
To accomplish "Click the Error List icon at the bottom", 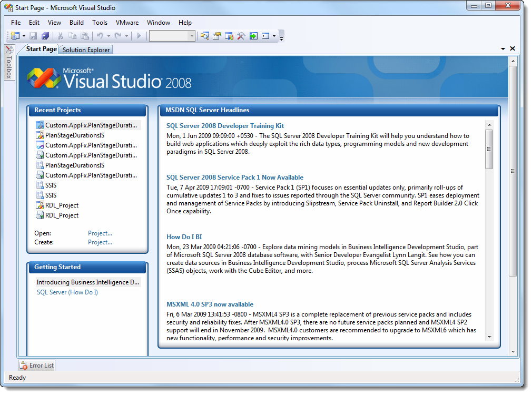I will [24, 366].
